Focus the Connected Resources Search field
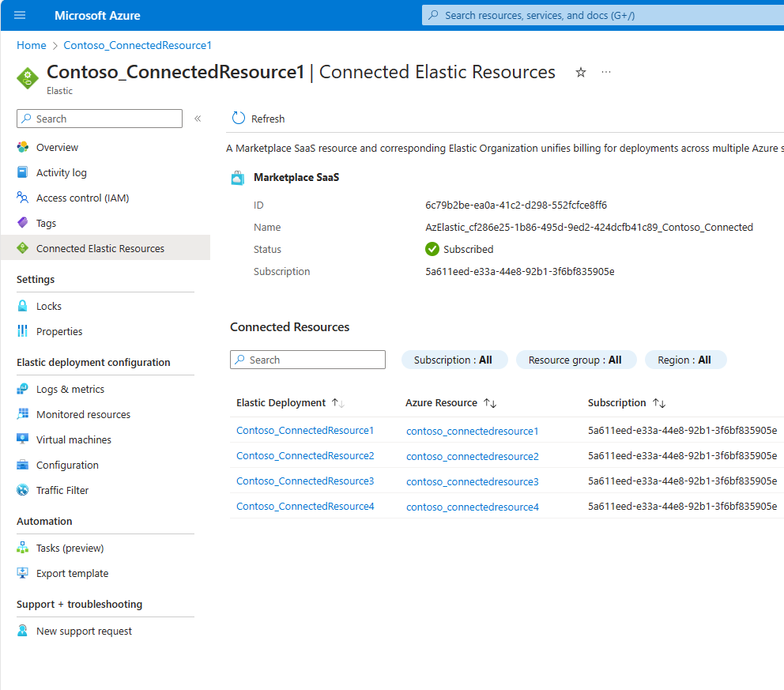This screenshot has height=690, width=784. click(307, 360)
